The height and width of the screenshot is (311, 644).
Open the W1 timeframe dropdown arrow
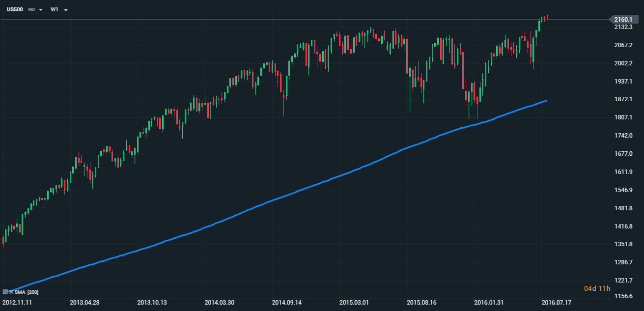click(65, 9)
